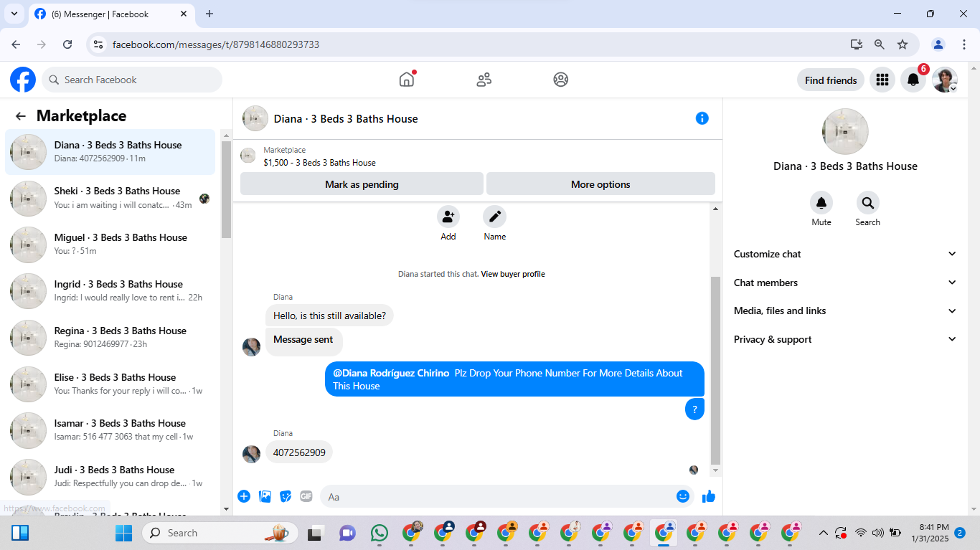Open the tab search dropdown in Chrome
Screen dimensions: 980x550
pyautogui.click(x=14, y=14)
